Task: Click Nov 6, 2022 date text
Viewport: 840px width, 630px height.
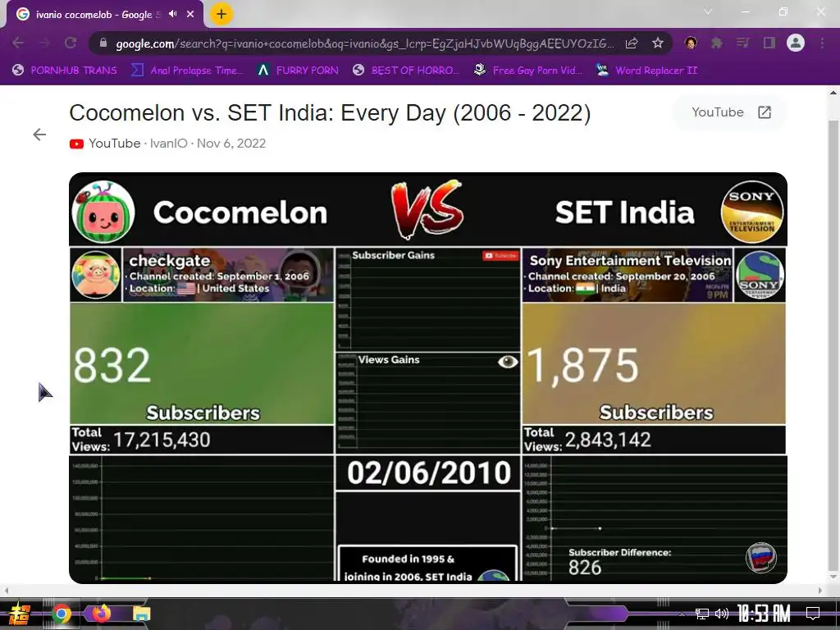Action: [231, 144]
